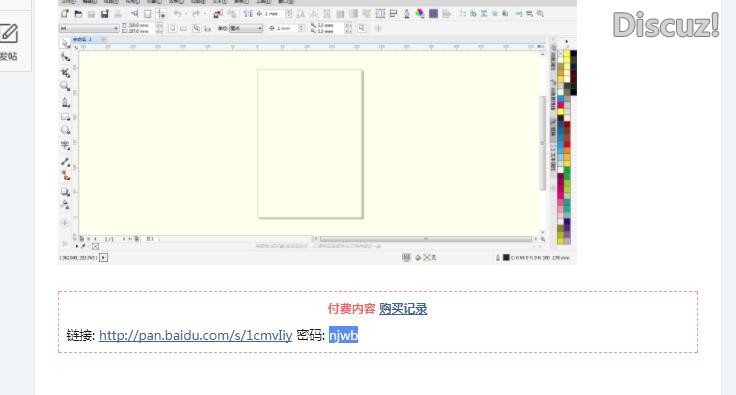Expand the units dropdown in property bar
Image resolution: width=736 pixels, height=395 pixels.
[259, 28]
